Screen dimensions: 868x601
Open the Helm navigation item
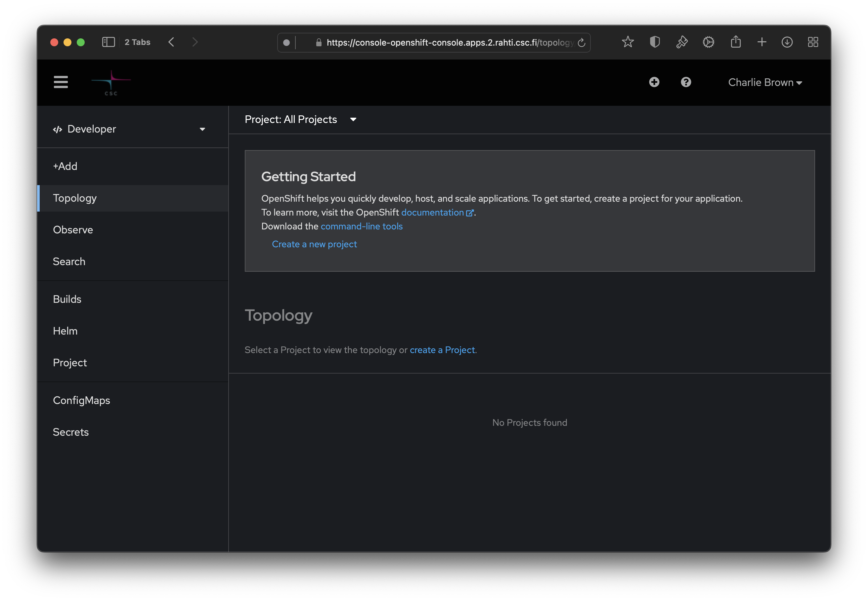pyautogui.click(x=65, y=331)
